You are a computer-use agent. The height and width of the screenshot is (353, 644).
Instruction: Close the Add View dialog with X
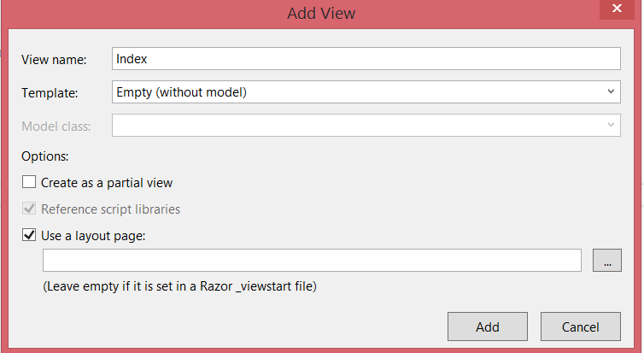coord(617,9)
